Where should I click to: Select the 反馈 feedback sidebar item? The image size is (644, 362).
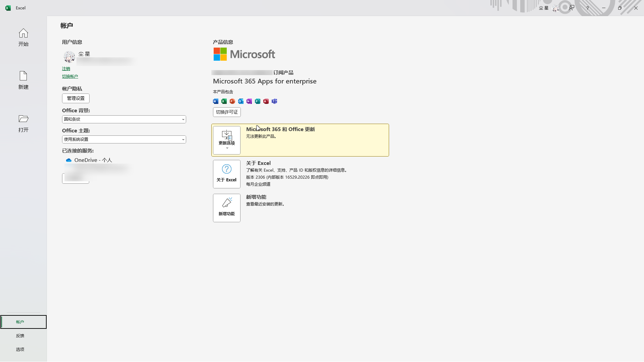20,336
